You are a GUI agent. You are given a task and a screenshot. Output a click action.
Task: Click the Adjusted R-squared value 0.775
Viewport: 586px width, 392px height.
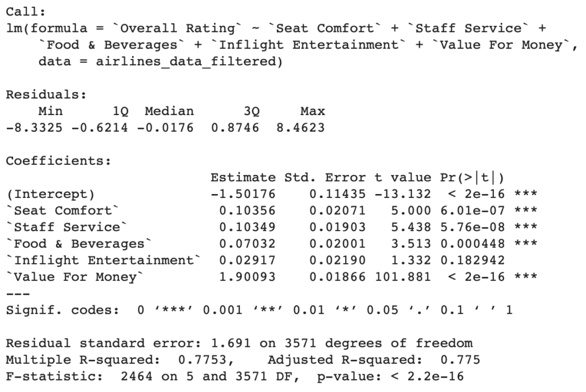(461, 360)
